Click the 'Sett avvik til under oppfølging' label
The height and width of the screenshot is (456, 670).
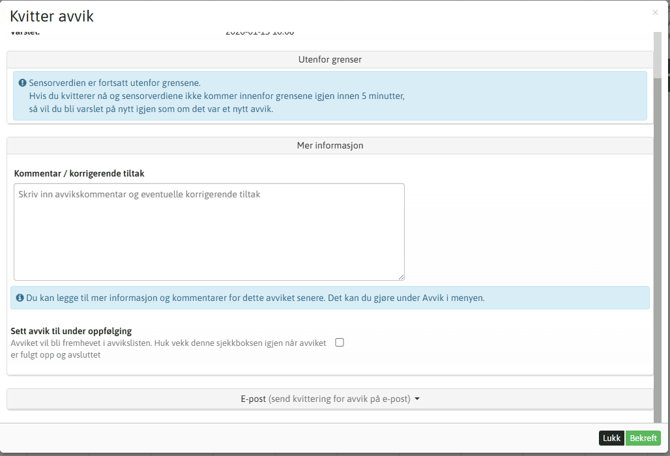(71, 331)
